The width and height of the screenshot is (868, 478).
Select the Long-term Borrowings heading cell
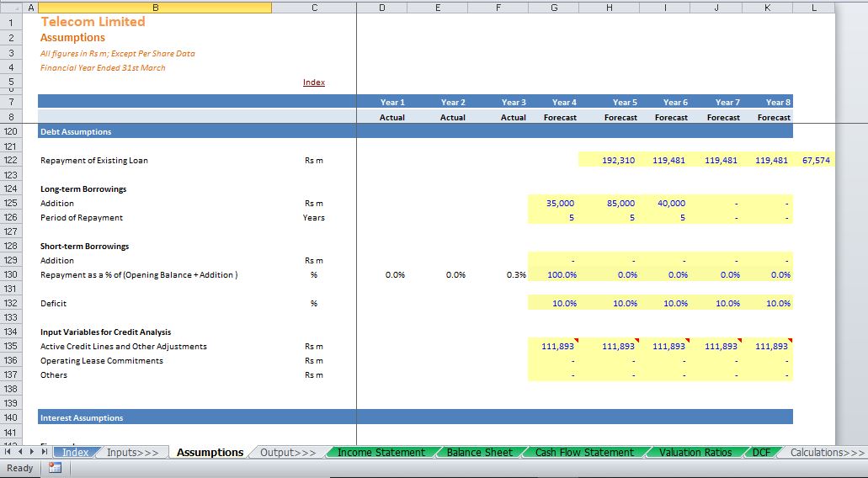[83, 189]
